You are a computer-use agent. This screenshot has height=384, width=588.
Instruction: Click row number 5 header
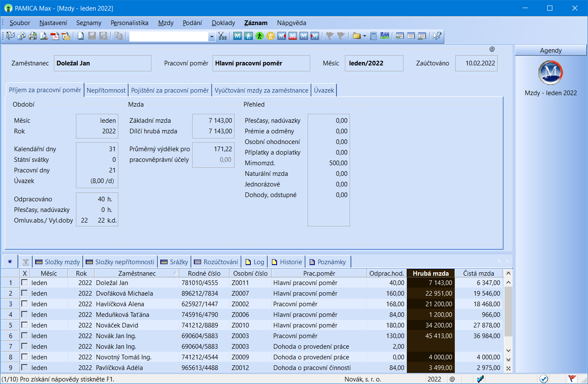[x=11, y=325]
